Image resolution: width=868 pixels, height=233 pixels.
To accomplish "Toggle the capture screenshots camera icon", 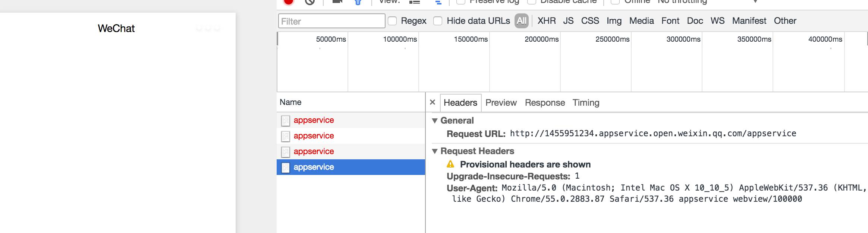I will [x=337, y=1].
